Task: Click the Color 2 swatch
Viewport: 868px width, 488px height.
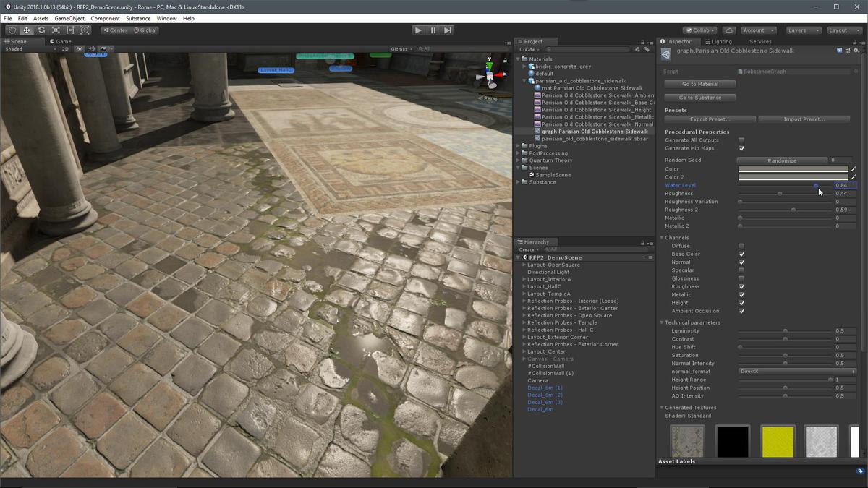Action: 793,177
